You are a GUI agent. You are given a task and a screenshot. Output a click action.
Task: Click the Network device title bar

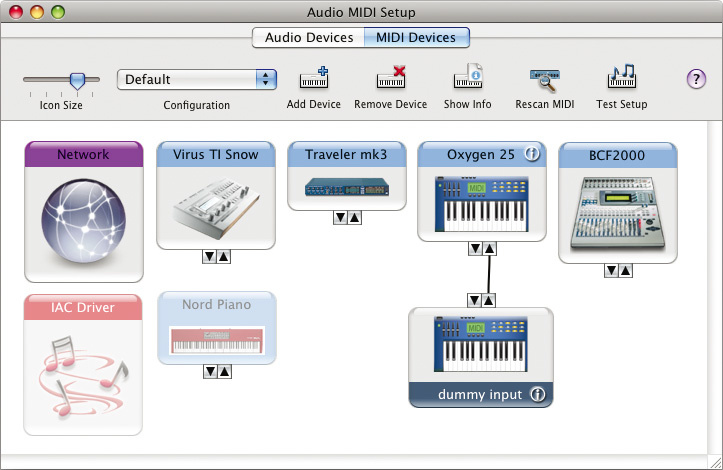click(84, 155)
